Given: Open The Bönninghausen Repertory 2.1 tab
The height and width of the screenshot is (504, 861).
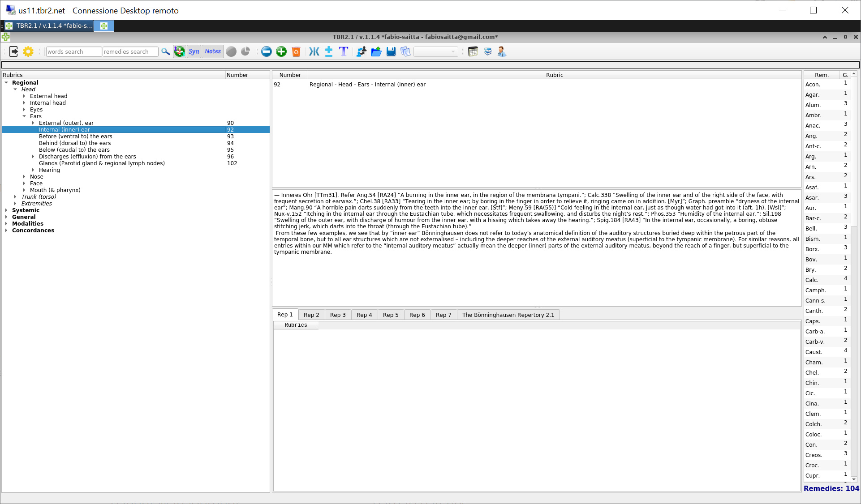Looking at the screenshot, I should pyautogui.click(x=508, y=315).
